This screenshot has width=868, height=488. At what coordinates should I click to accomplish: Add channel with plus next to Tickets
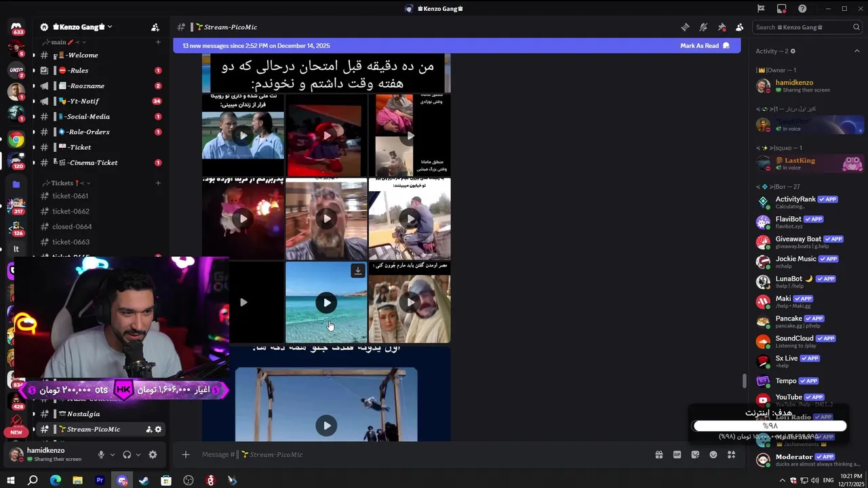point(158,183)
